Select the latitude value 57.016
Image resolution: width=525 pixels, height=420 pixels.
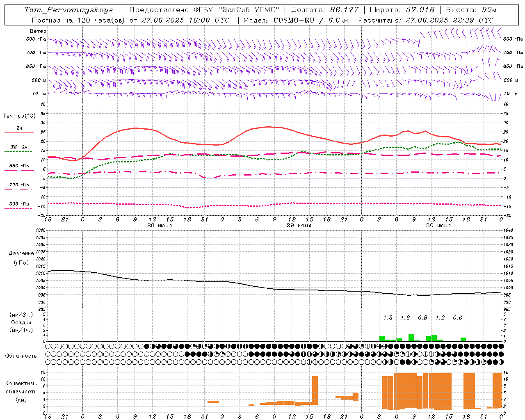[420, 10]
